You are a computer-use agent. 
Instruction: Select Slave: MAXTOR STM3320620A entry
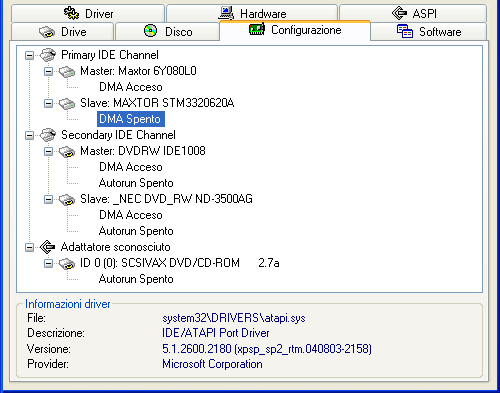coord(157,103)
